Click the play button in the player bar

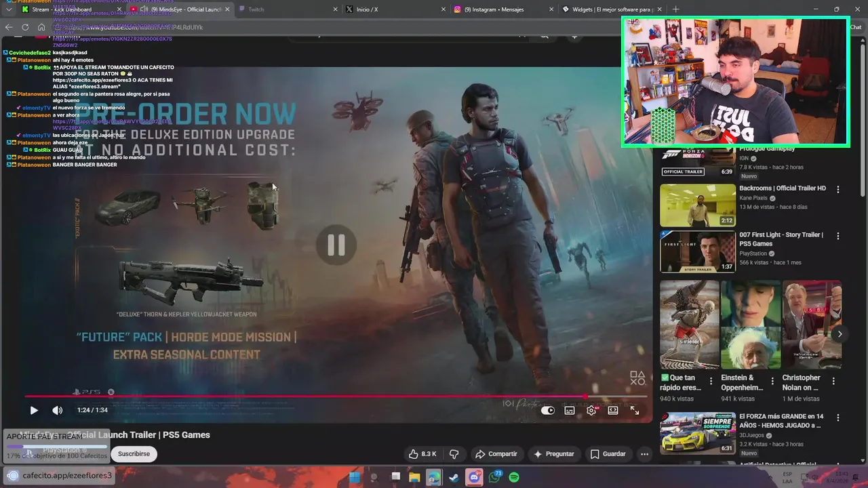point(34,410)
